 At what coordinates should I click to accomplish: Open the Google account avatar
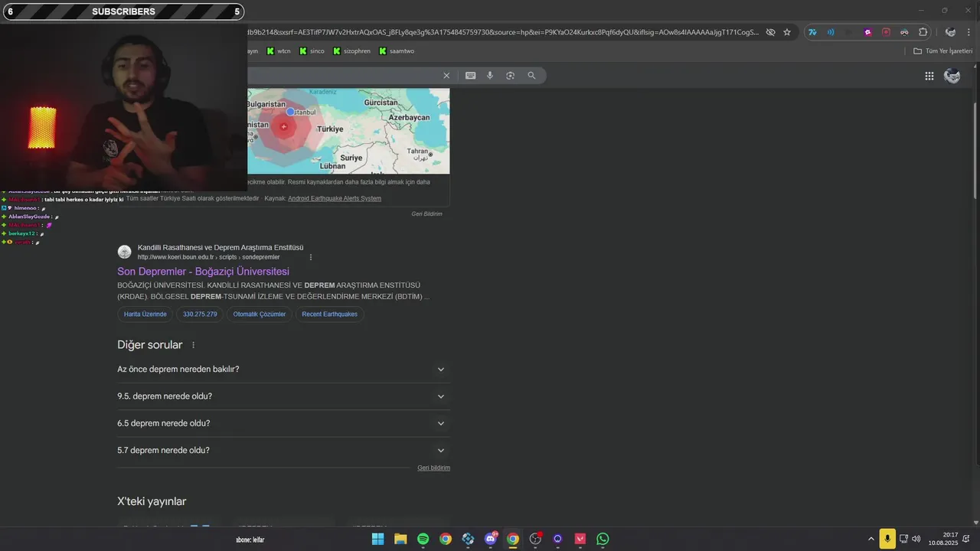(x=952, y=76)
